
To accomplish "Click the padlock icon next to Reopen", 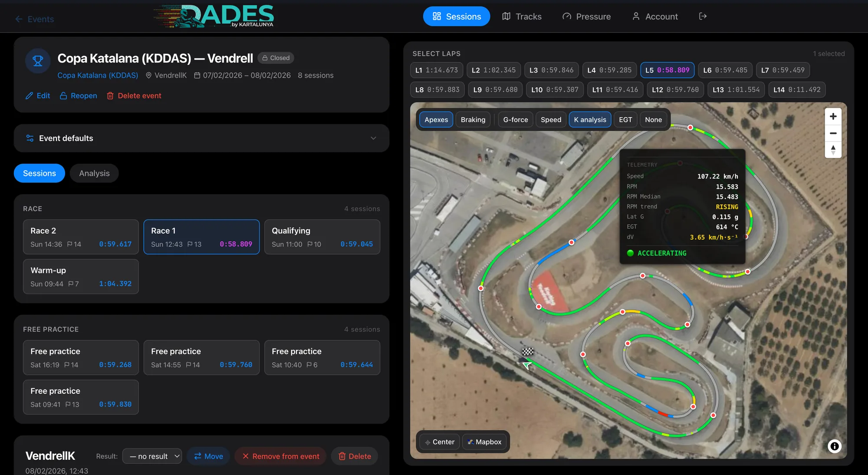I will pos(63,96).
